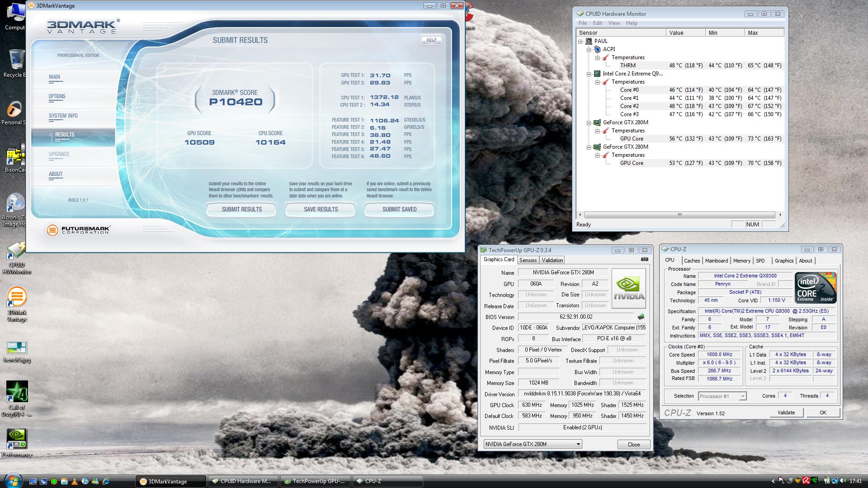The width and height of the screenshot is (868, 488).
Task: Open ABOUT in the 3DMark Vantage sidebar
Action: (56, 174)
